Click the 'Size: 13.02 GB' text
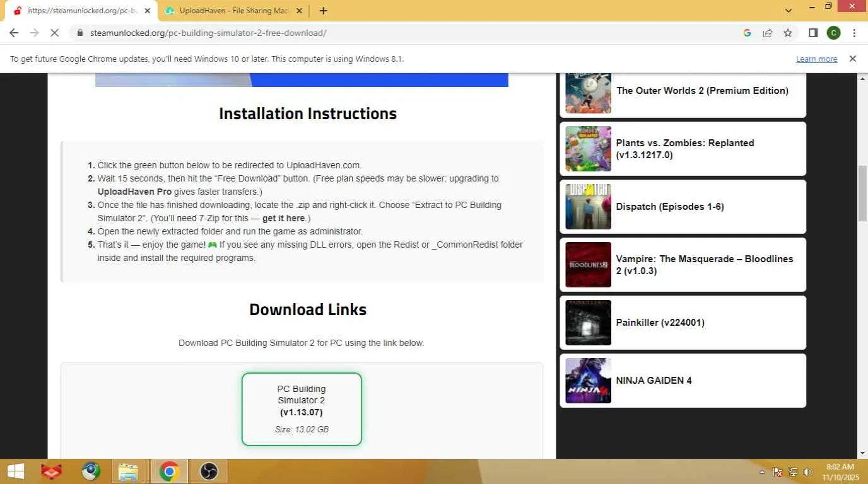The width and height of the screenshot is (868, 484). coord(302,429)
